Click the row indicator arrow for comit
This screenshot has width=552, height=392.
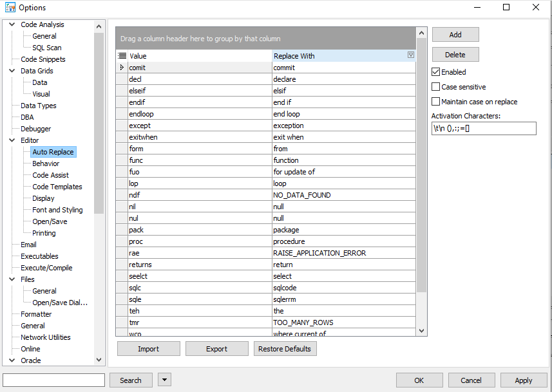(122, 67)
